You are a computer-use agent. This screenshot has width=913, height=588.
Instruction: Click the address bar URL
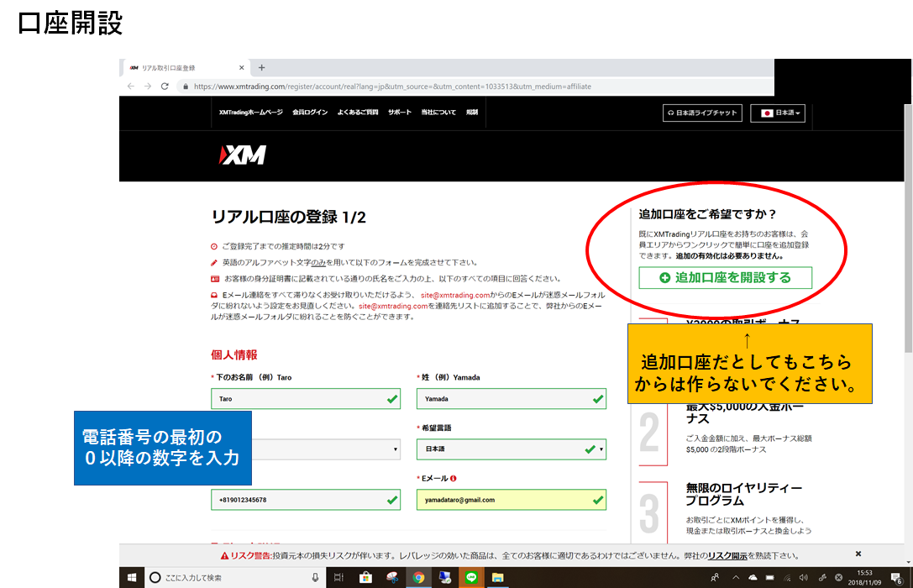click(x=392, y=87)
